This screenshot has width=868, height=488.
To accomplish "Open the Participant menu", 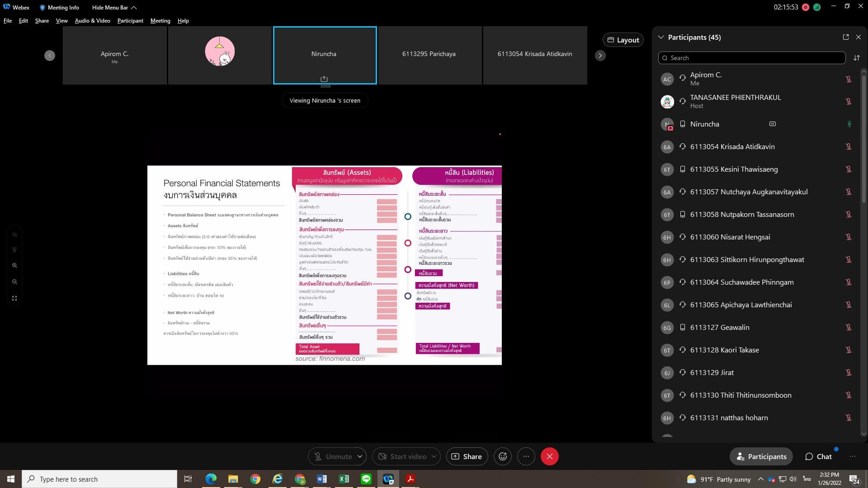I will click(130, 21).
